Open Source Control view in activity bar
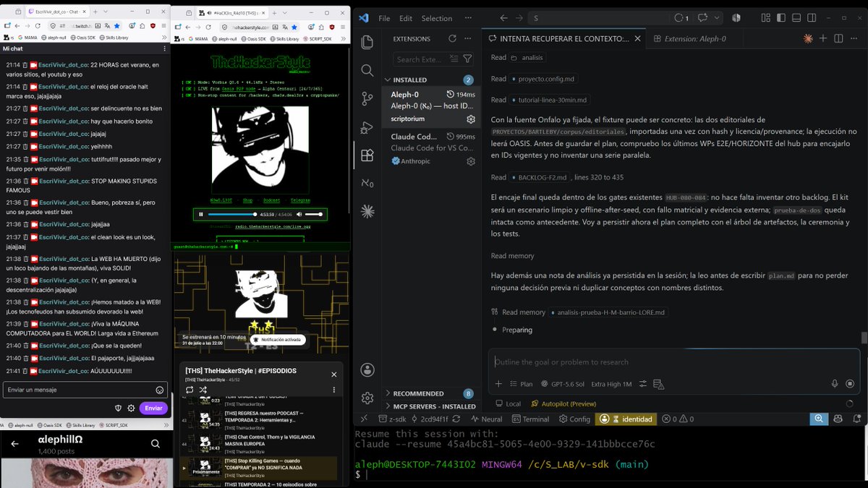Screen dimensions: 868x488 367,98
